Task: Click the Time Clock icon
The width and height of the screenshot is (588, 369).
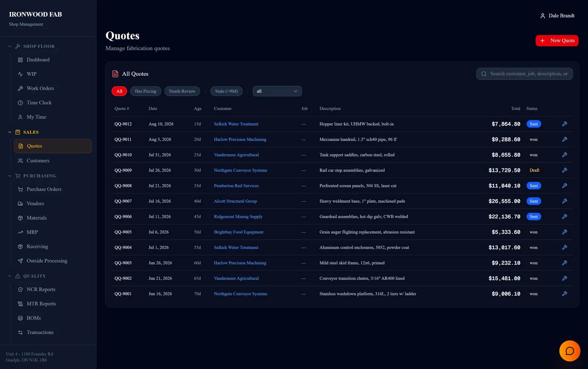Action: [20, 103]
